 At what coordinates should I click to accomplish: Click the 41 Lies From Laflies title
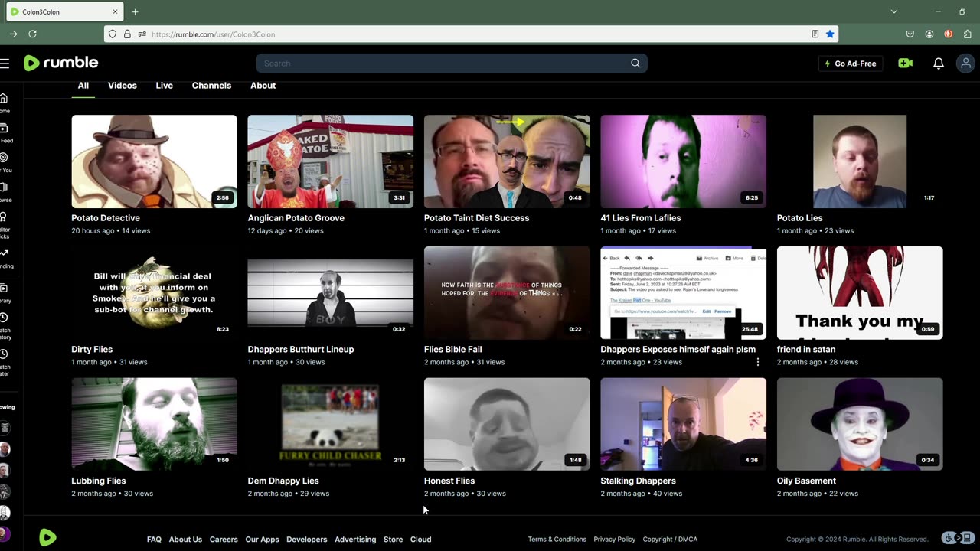click(640, 218)
